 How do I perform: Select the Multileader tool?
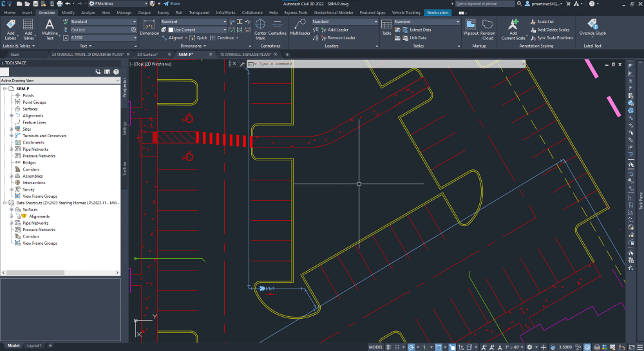[x=300, y=27]
